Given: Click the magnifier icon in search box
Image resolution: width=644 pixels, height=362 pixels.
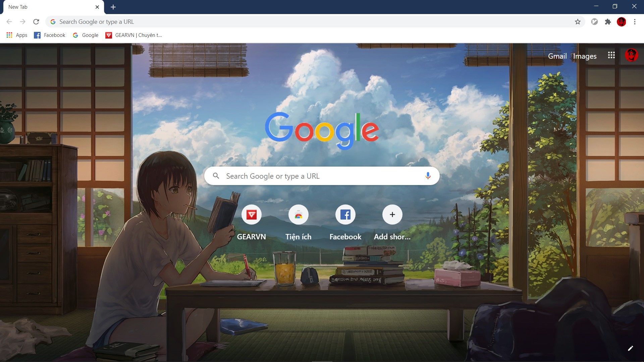Looking at the screenshot, I should pos(216,176).
